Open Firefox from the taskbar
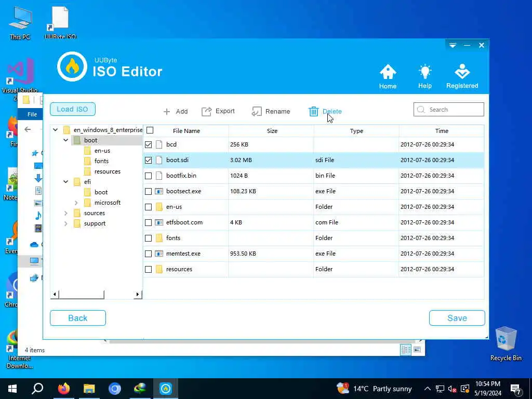The width and height of the screenshot is (532, 399). [63, 389]
